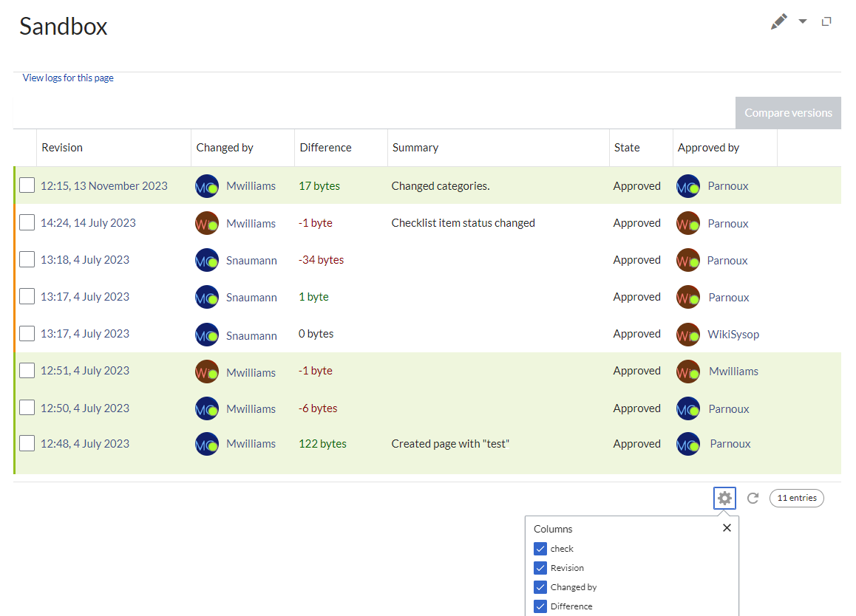Open revision 12:48, 4 July 2023
The image size is (856, 616).
click(84, 444)
